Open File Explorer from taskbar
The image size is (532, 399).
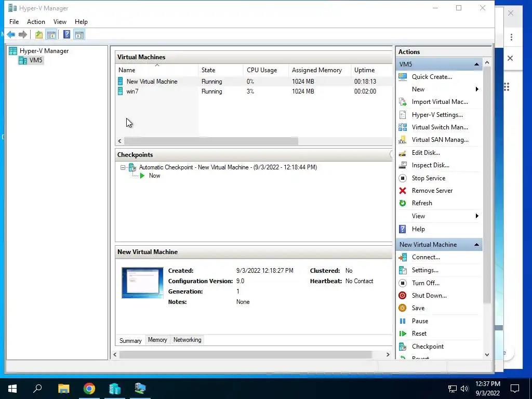tap(63, 389)
